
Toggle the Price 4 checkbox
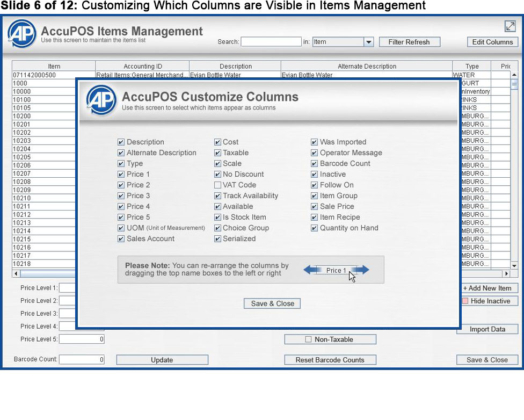121,206
